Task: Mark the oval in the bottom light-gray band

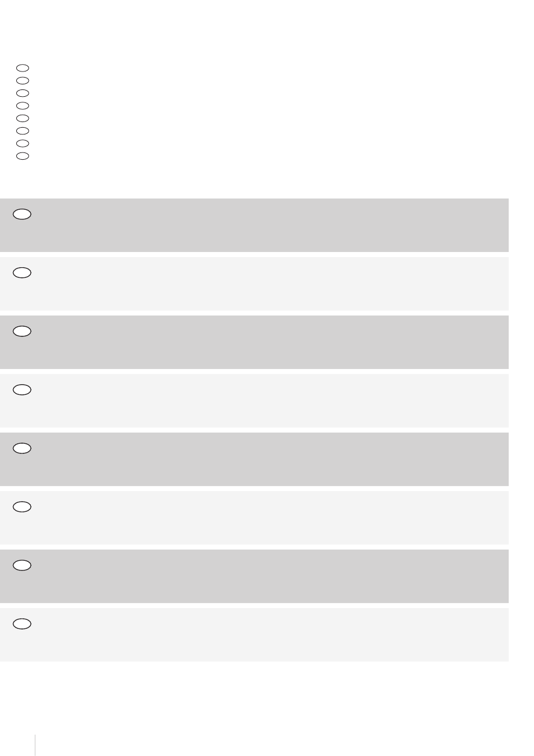Action: (22, 624)
